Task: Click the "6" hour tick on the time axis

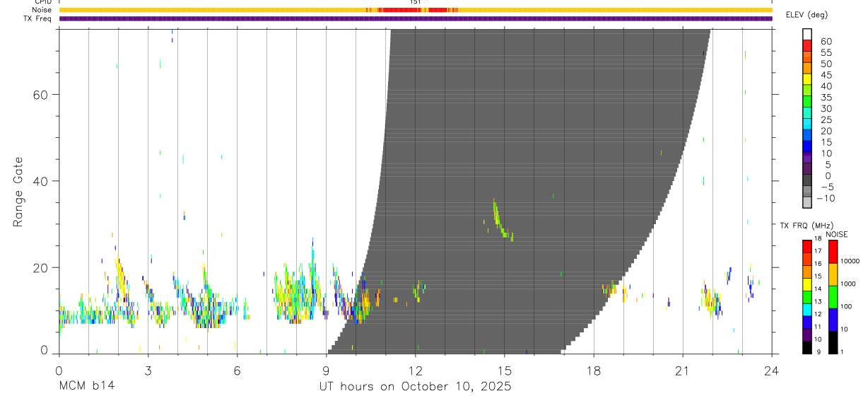Action: tap(237, 371)
